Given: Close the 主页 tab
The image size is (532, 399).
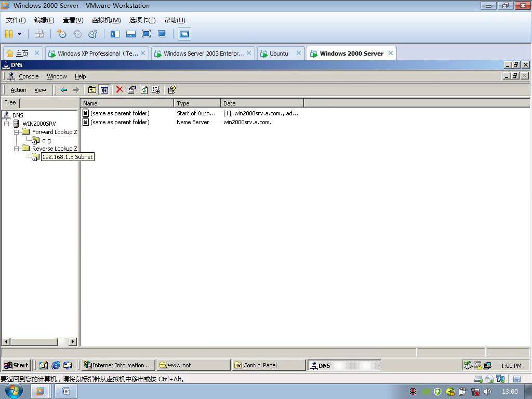Looking at the screenshot, I should point(37,53).
